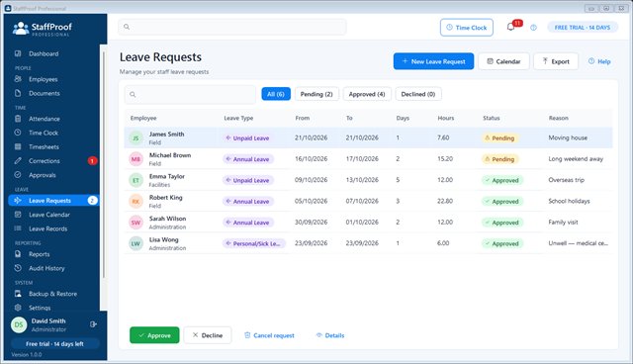Decline the selected leave request
The height and width of the screenshot is (364, 633).
click(208, 335)
